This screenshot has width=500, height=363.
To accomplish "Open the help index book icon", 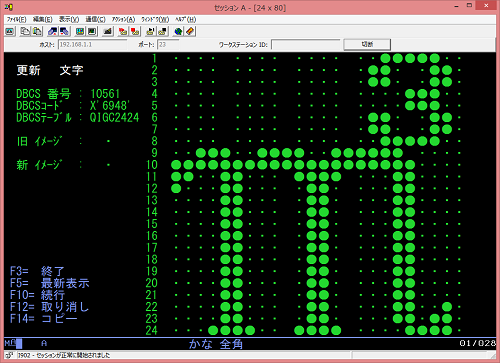I will [190, 32].
